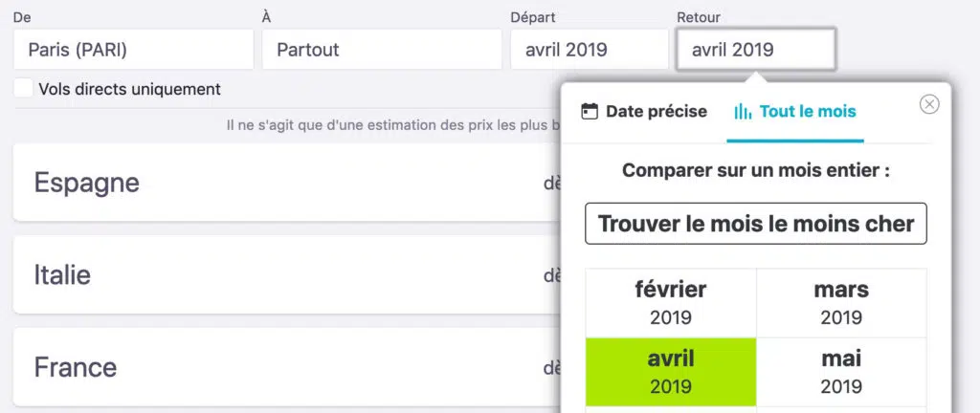Click the À destination field showing Partout
Screen dimensions: 980x413
(x=382, y=50)
